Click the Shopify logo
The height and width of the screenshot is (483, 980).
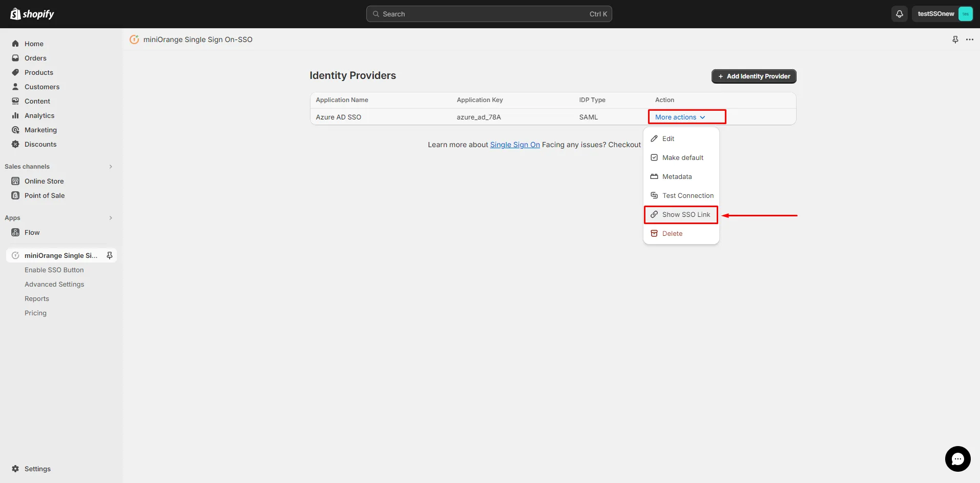click(x=32, y=14)
